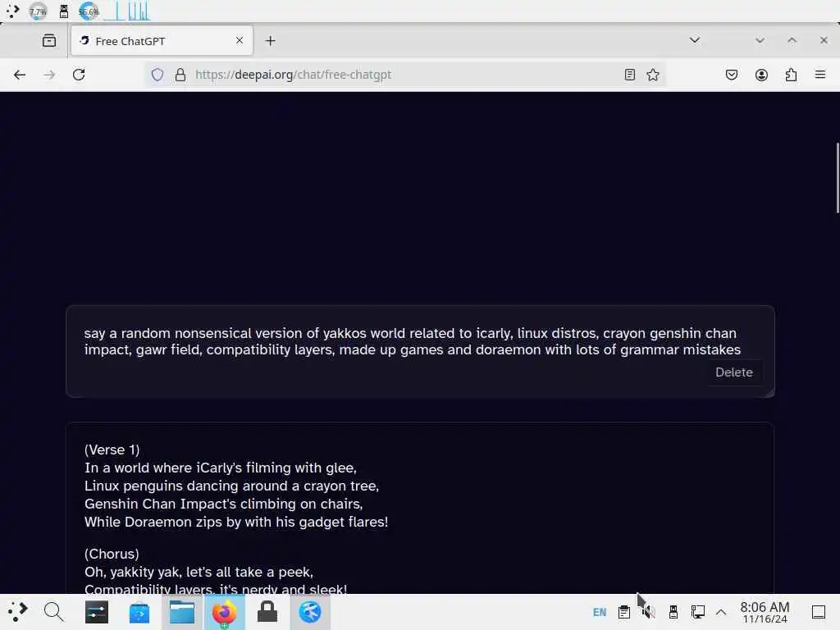
Task: Open the clock showing 8:06 AM
Action: tap(765, 612)
